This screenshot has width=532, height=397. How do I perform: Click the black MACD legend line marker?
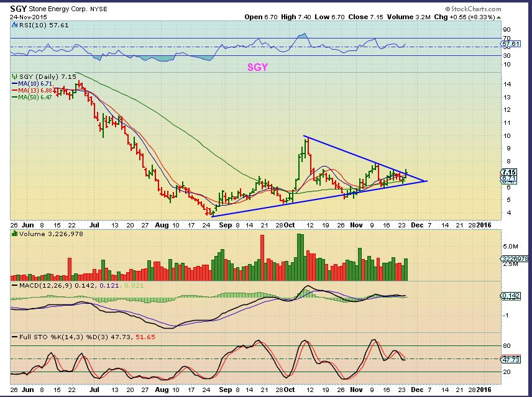click(x=14, y=285)
